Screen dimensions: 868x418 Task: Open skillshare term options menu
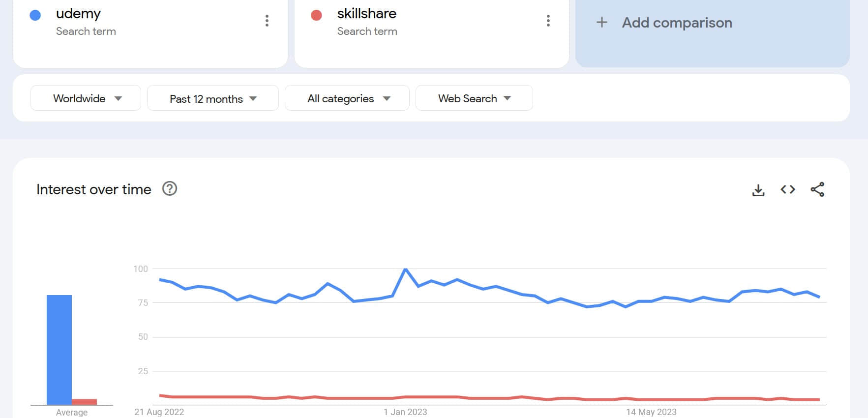(548, 21)
